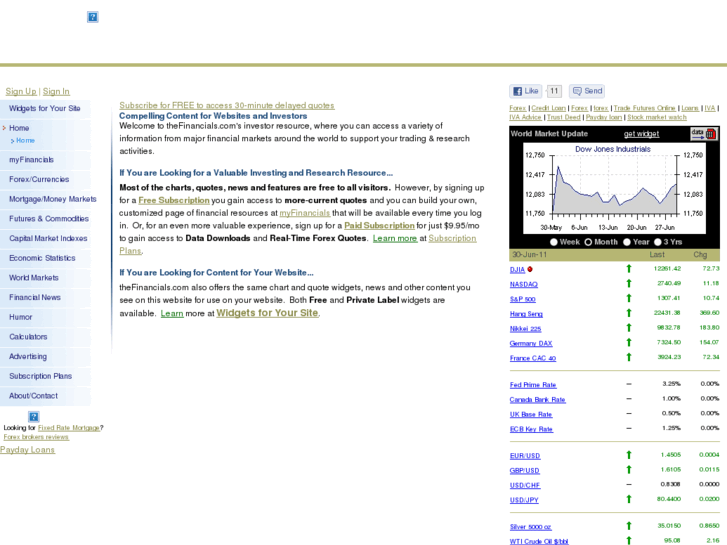This screenshot has width=727, height=545.
Task: Click the Sign Up link
Action: pyautogui.click(x=21, y=91)
